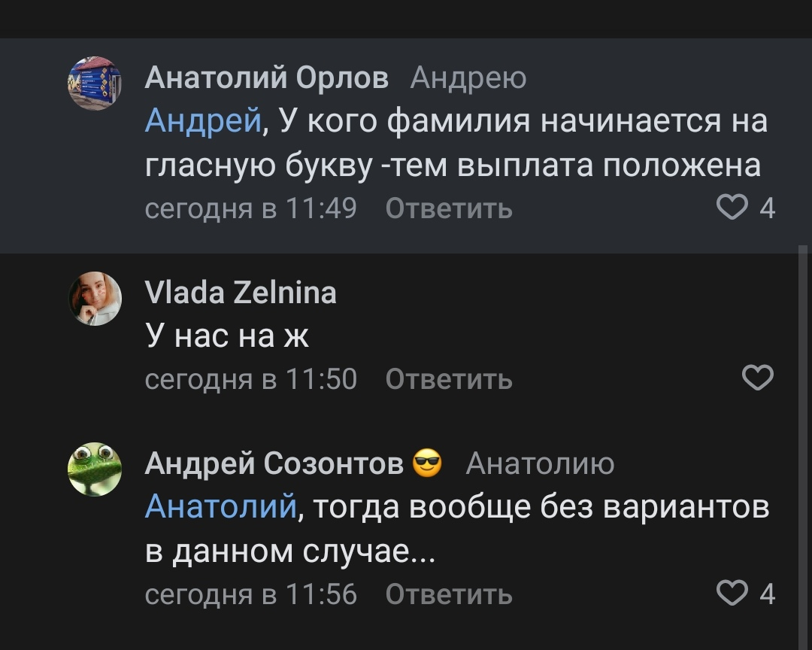Viewport: 812px width, 650px height.
Task: Like Vlada Zelnina's comment
Action: [x=757, y=378]
